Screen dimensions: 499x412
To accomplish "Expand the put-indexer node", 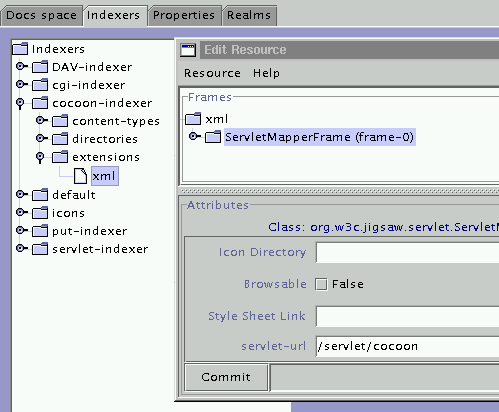I will [x=22, y=230].
